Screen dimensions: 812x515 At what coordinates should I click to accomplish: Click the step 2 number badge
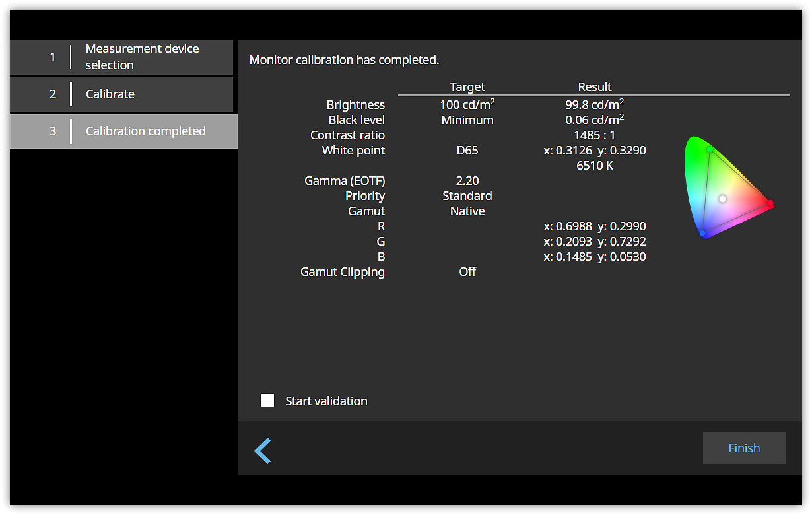[51, 94]
